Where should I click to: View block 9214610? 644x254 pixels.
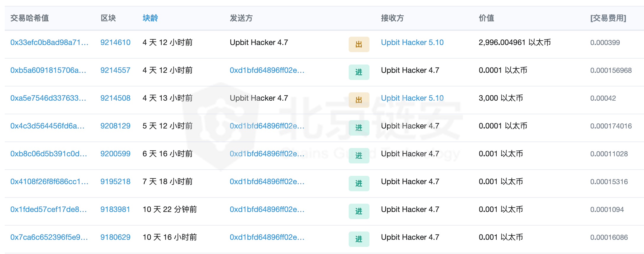tap(115, 42)
